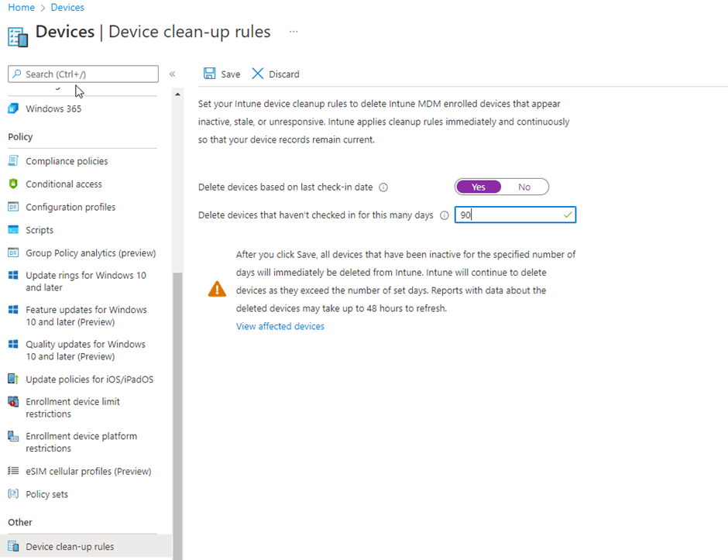Image resolution: width=728 pixels, height=560 pixels.
Task: Go to Home breadcrumb link
Action: 21,7
